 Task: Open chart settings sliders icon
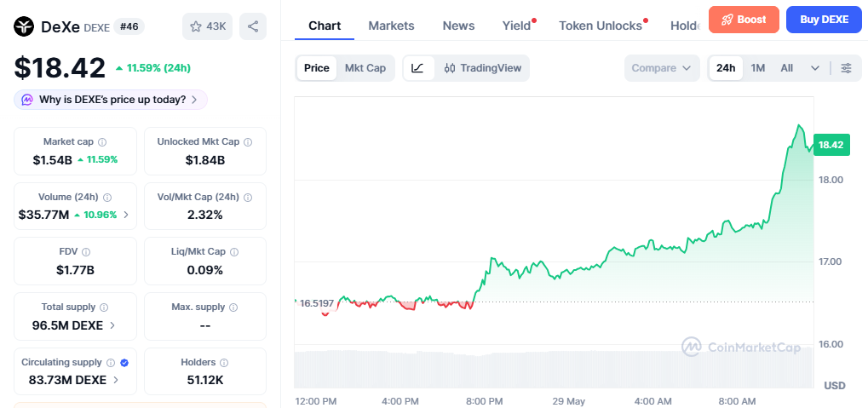846,68
